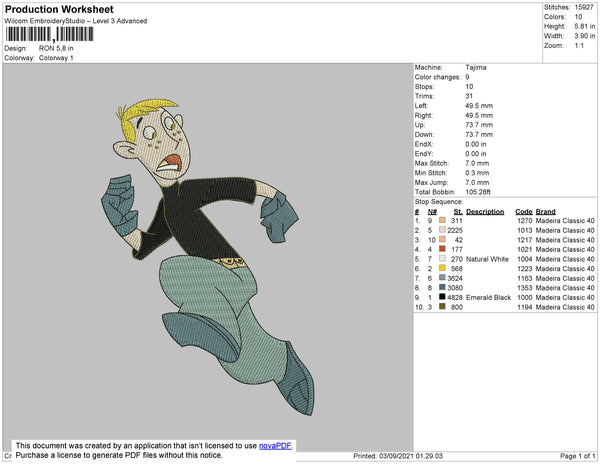Select the Left value '49.5 mm'
Viewport: 600px width, 464px height.
click(x=479, y=106)
